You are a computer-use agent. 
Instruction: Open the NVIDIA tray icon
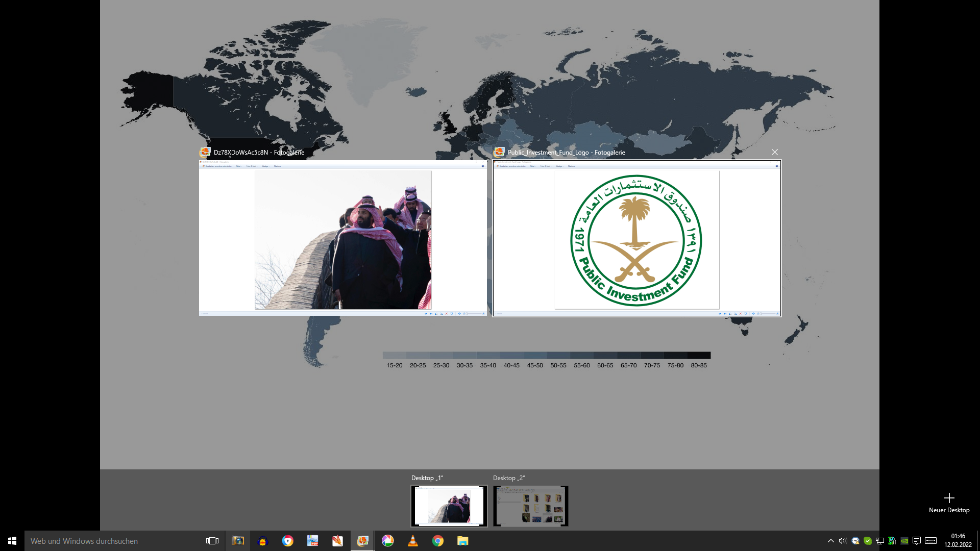[904, 541]
